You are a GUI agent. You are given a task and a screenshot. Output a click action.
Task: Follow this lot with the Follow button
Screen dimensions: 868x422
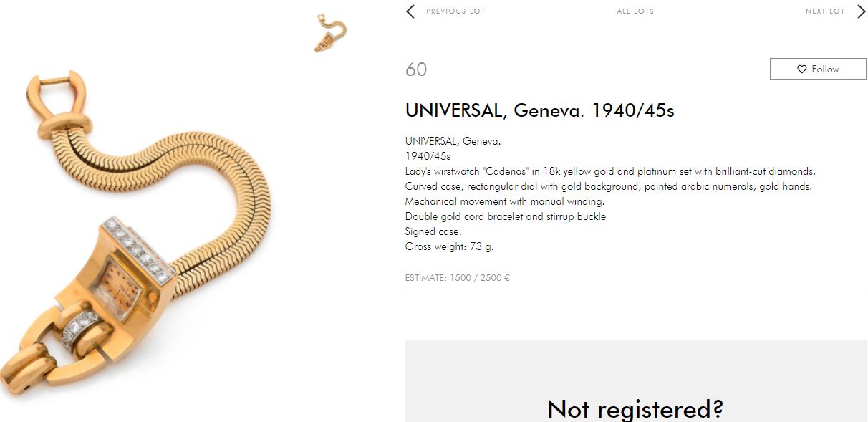[x=819, y=69]
